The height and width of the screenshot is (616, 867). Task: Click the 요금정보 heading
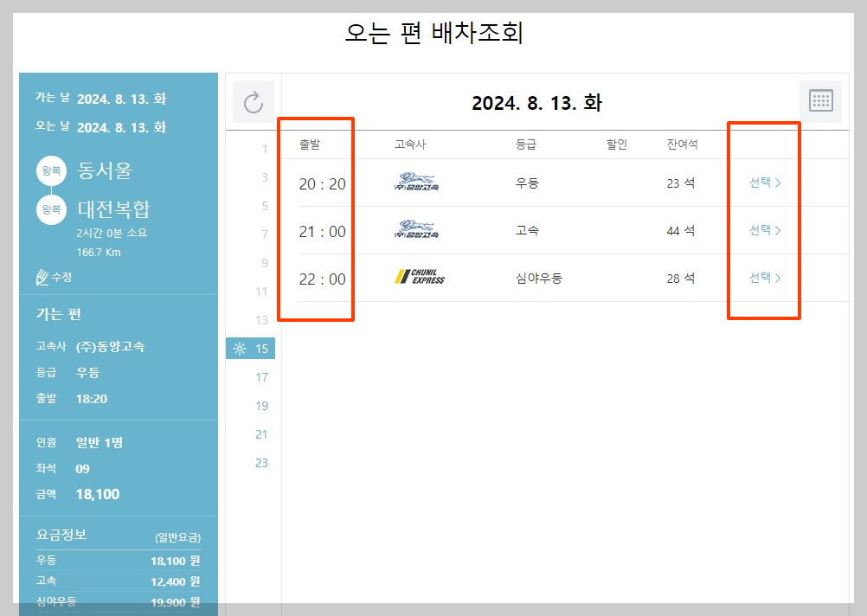[x=61, y=535]
